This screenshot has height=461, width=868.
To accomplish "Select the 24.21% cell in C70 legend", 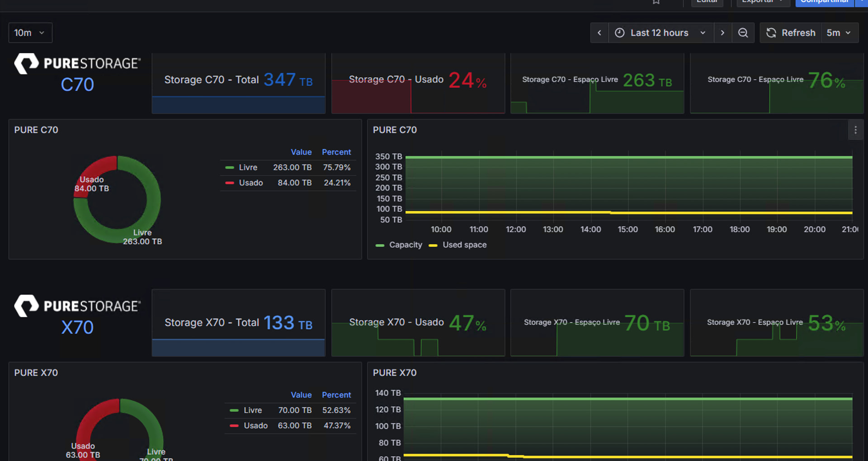I will pyautogui.click(x=337, y=183).
